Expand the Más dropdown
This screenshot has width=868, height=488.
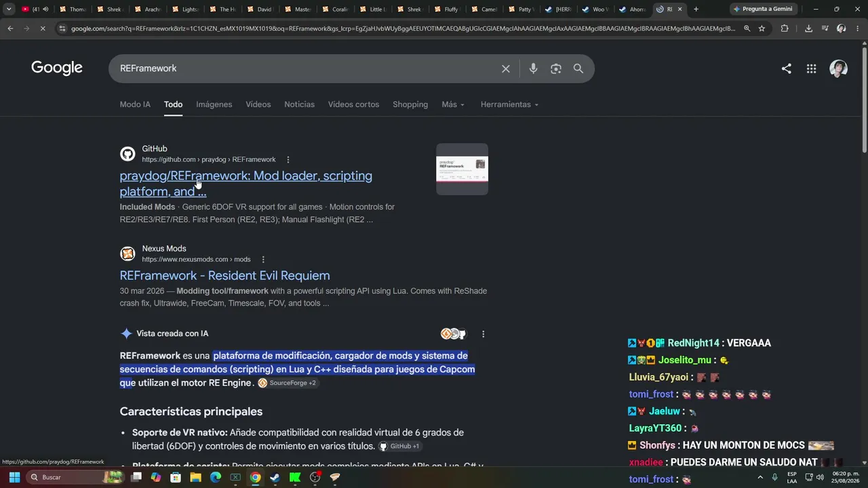click(x=453, y=104)
